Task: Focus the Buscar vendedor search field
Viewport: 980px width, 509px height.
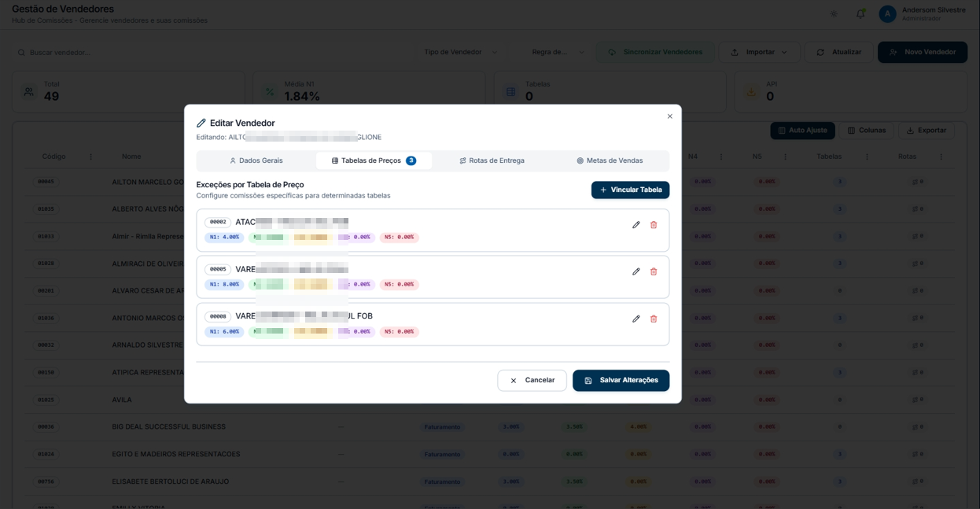Action: tap(212, 53)
